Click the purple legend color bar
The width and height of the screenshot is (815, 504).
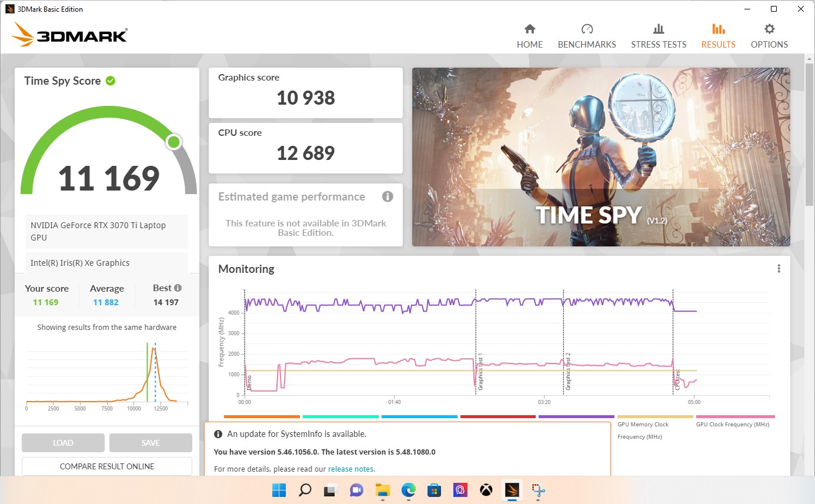[x=576, y=417]
